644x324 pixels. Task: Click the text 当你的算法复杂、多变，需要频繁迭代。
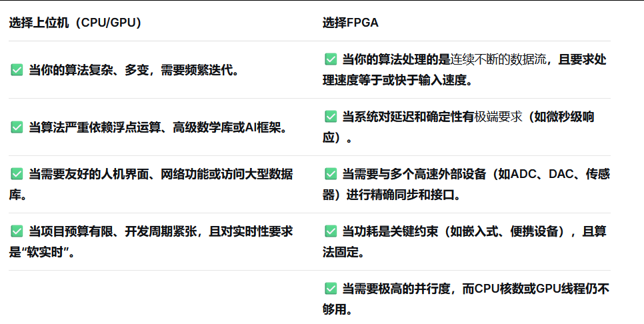[134, 70]
